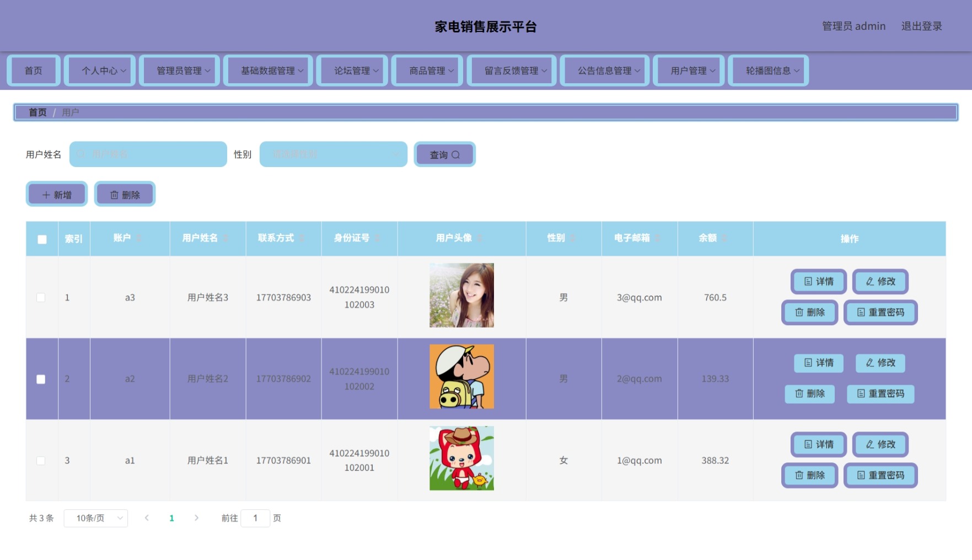
Task: Tick the select-all checkbox in the table header
Action: [42, 239]
